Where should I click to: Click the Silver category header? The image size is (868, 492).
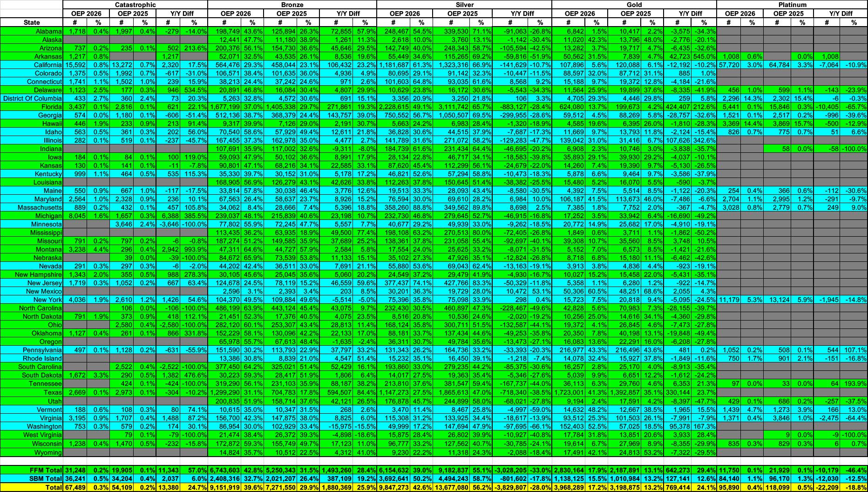(464, 5)
